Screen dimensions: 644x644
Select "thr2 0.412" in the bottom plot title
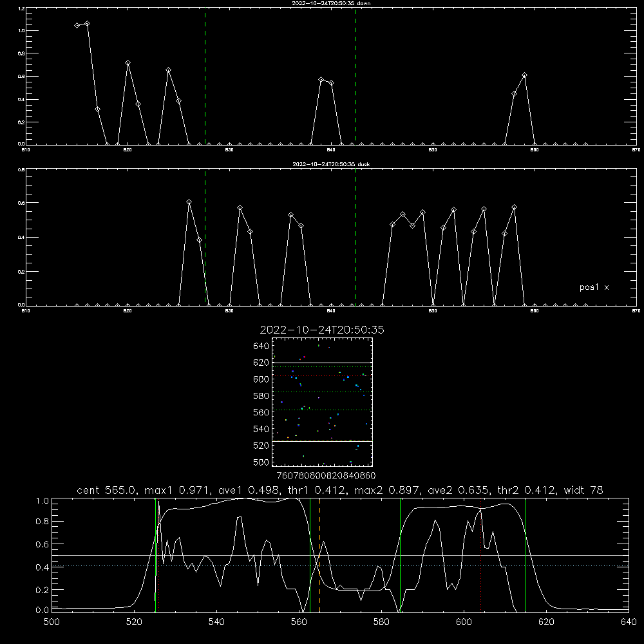(x=527, y=490)
